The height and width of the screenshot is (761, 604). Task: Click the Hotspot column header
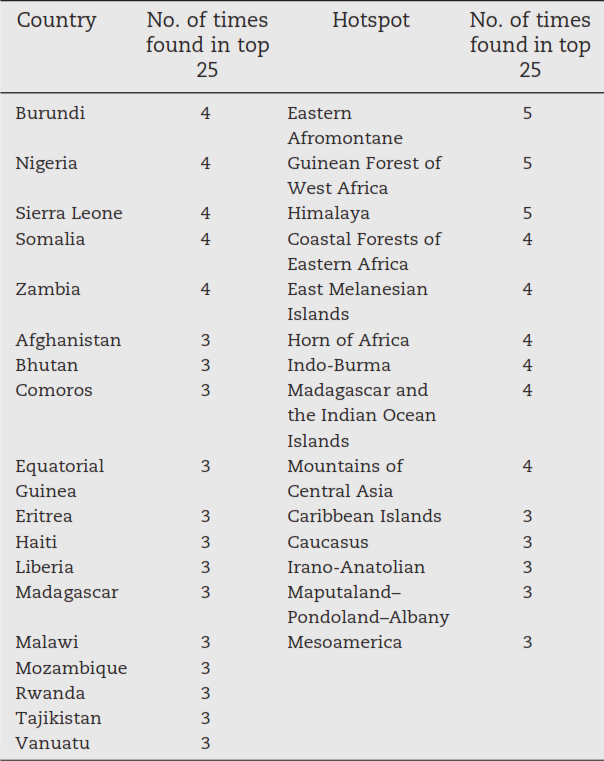371,20
